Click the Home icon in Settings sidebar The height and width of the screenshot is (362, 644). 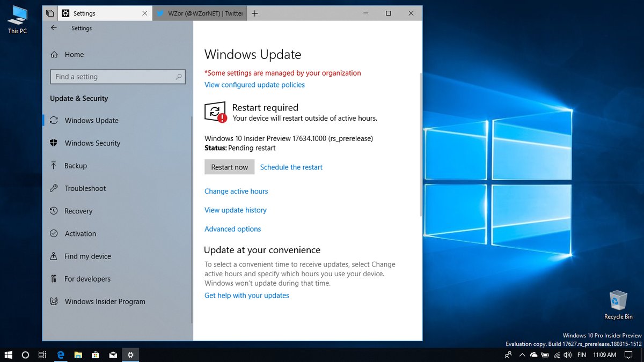pos(54,55)
